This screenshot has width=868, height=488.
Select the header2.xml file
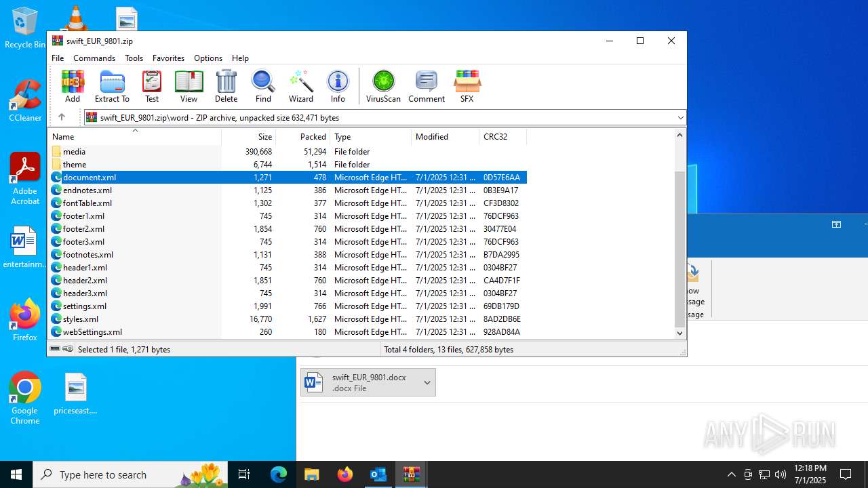point(288,281)
